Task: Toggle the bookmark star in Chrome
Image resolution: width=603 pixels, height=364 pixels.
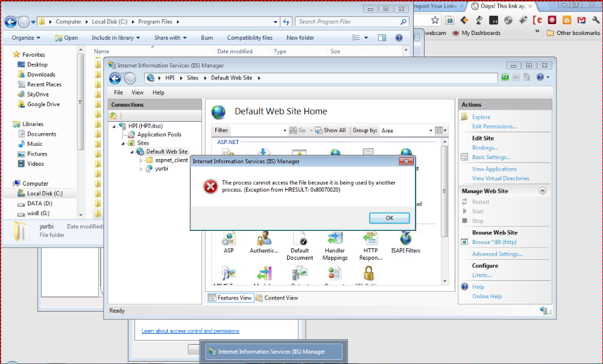Action: (435, 20)
